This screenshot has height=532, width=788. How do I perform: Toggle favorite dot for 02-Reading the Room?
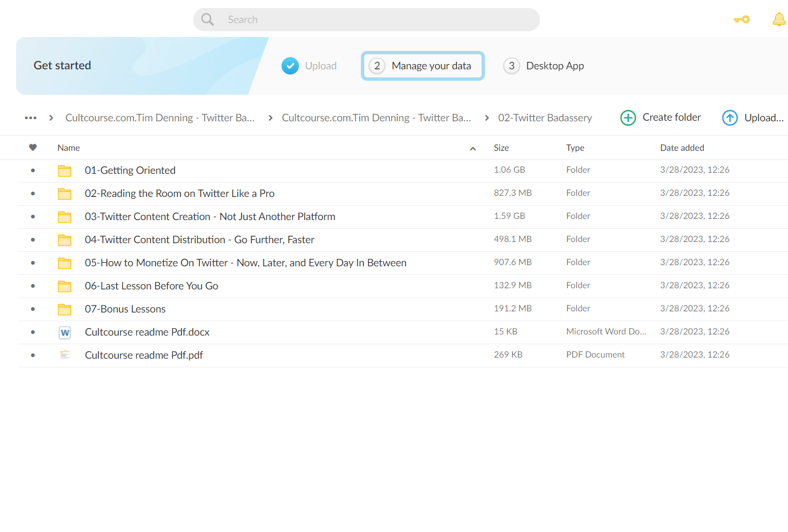[33, 194]
